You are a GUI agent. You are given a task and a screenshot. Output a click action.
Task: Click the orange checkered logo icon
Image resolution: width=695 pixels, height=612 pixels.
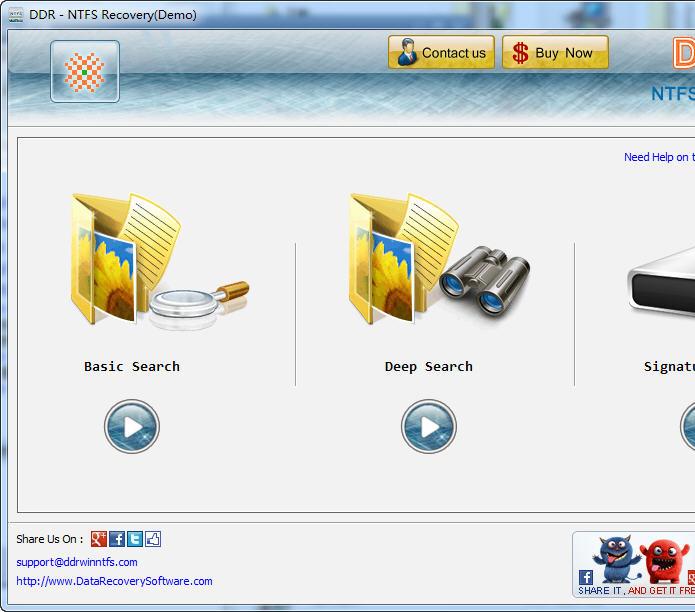pyautogui.click(x=85, y=72)
